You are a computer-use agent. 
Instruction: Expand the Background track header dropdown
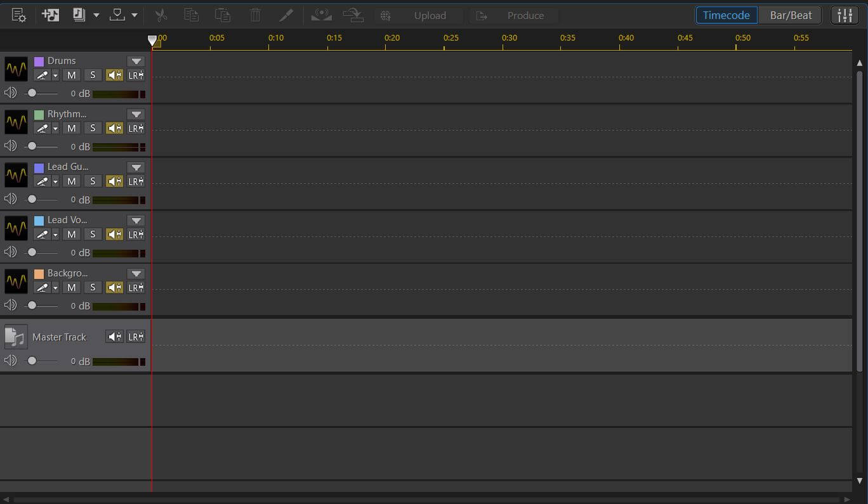(x=136, y=273)
